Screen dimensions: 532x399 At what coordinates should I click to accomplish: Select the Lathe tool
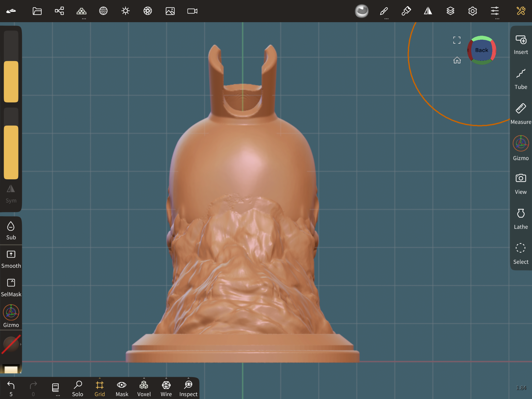click(x=521, y=219)
